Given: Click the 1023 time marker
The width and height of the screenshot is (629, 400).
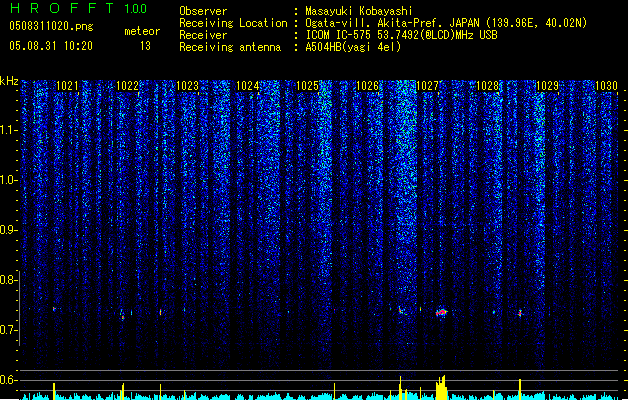Looking at the screenshot, I should pos(187,86).
